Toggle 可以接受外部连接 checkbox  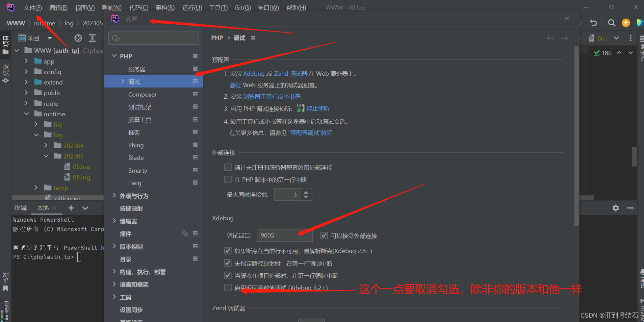click(324, 236)
